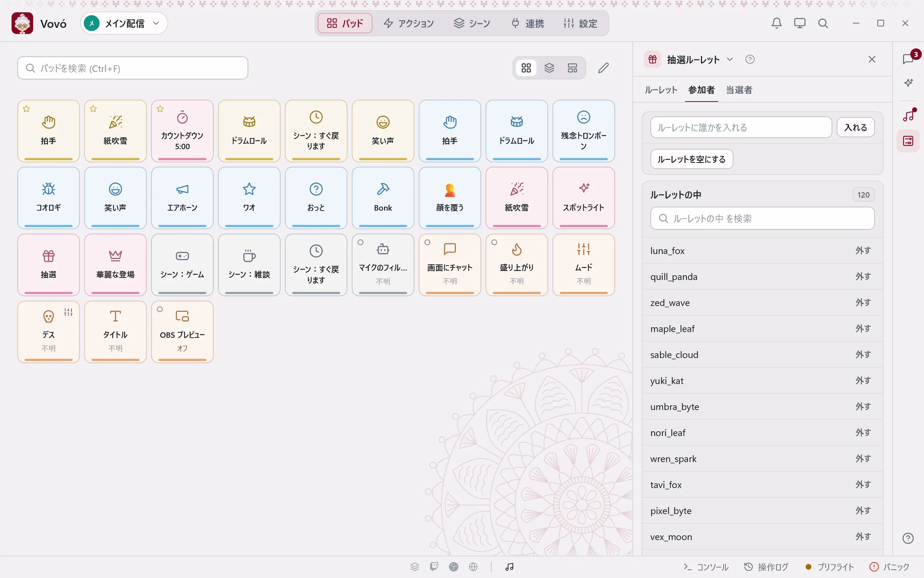Open the monitor display icon in header

[799, 23]
